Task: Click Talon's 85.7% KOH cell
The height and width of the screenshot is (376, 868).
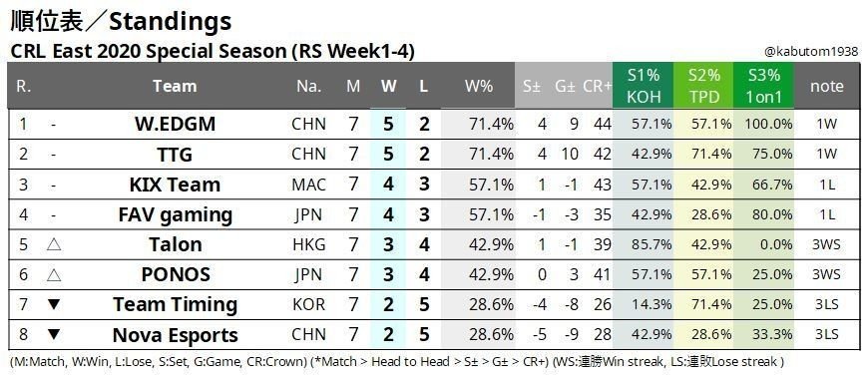Action: click(x=644, y=244)
